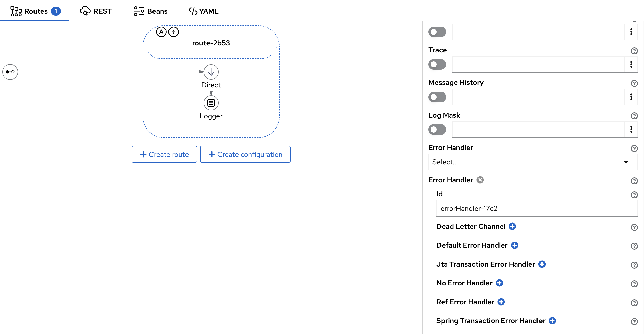Enable the Message History switch
The width and height of the screenshot is (644, 334).
click(x=437, y=97)
